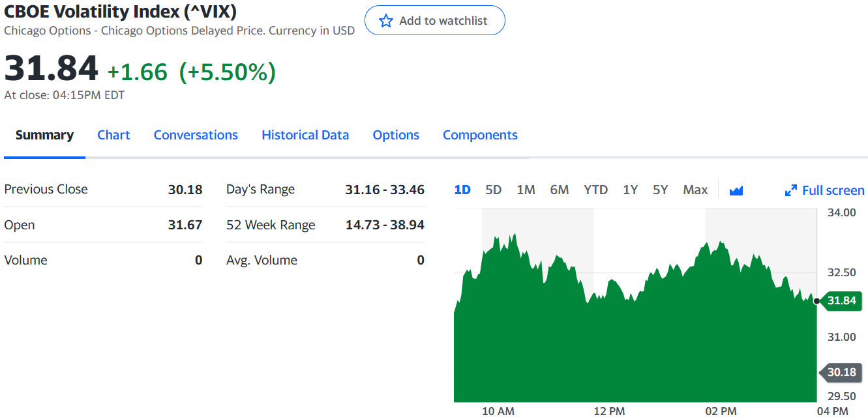Click the 31.00 price axis label

[843, 336]
